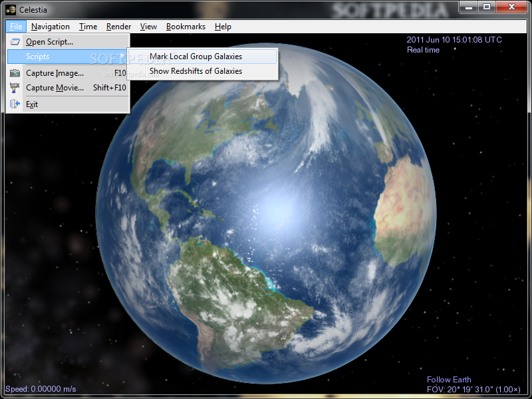Click the FOV 20° 19' 31.0" readout
This screenshot has width=532, height=399.
click(473, 389)
